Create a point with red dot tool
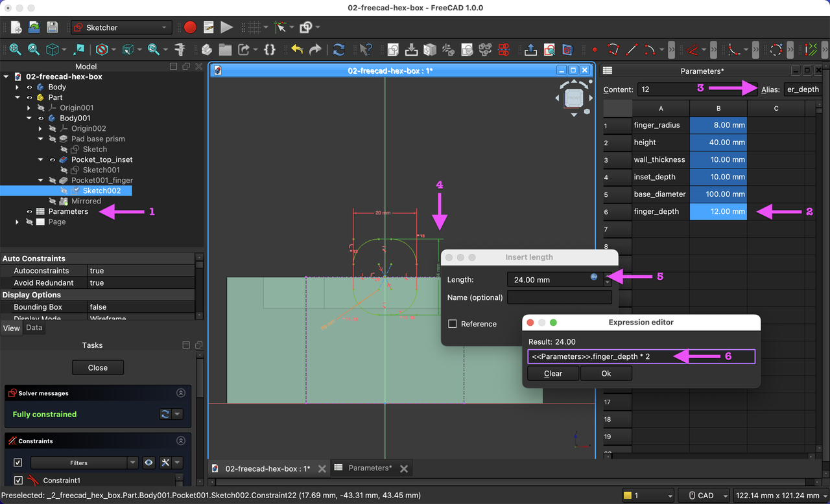The image size is (830, 504). click(x=595, y=49)
